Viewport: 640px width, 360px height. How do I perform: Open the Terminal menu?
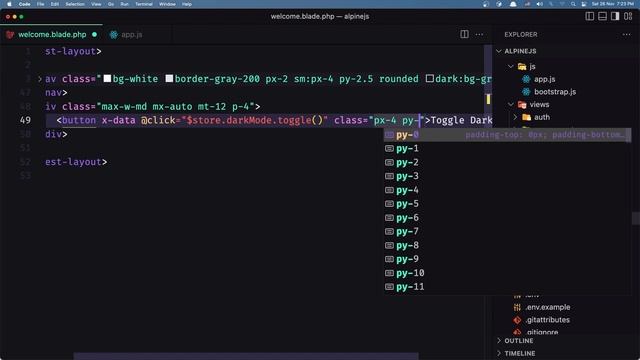[x=144, y=4]
